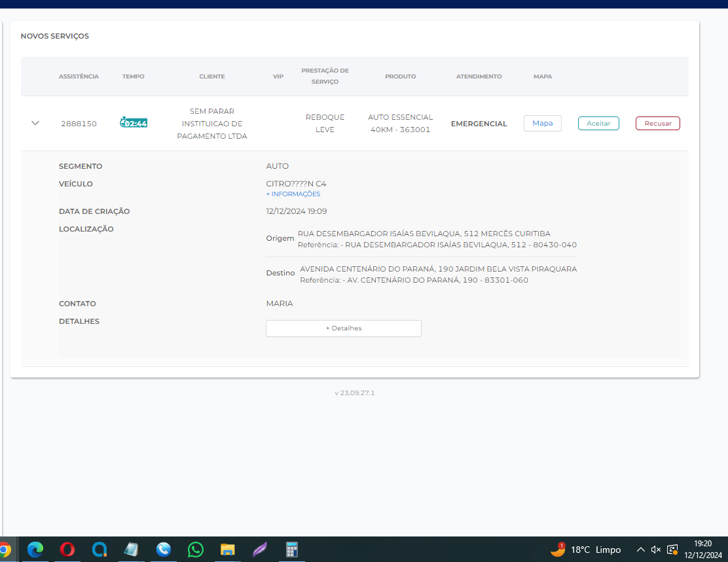Open the purple feather app in the taskbar

[x=260, y=550]
